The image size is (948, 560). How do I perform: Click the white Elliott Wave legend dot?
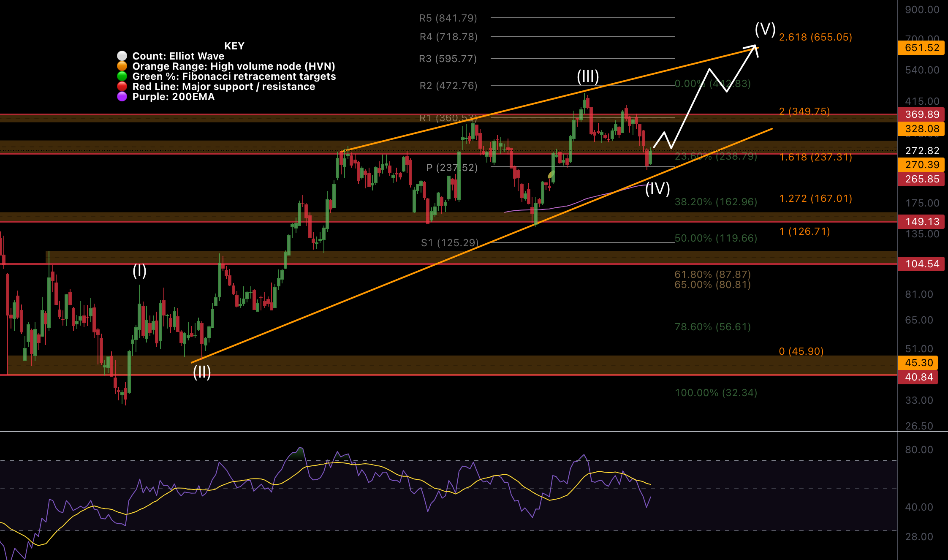[x=122, y=55]
